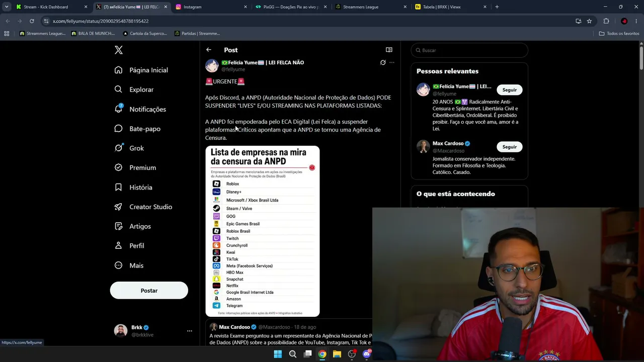Open a new browser tab
The height and width of the screenshot is (362, 644).
click(497, 7)
